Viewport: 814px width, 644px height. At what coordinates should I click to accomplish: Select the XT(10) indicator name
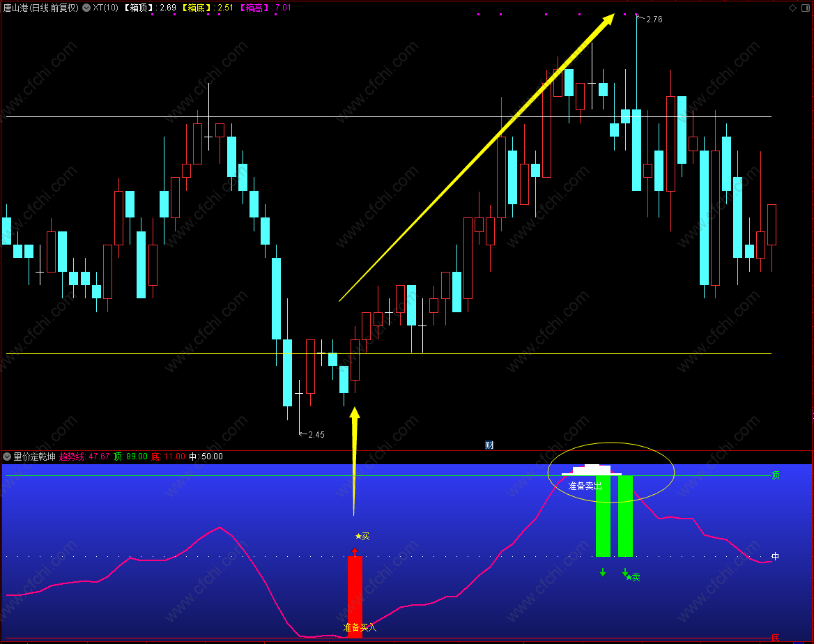105,8
